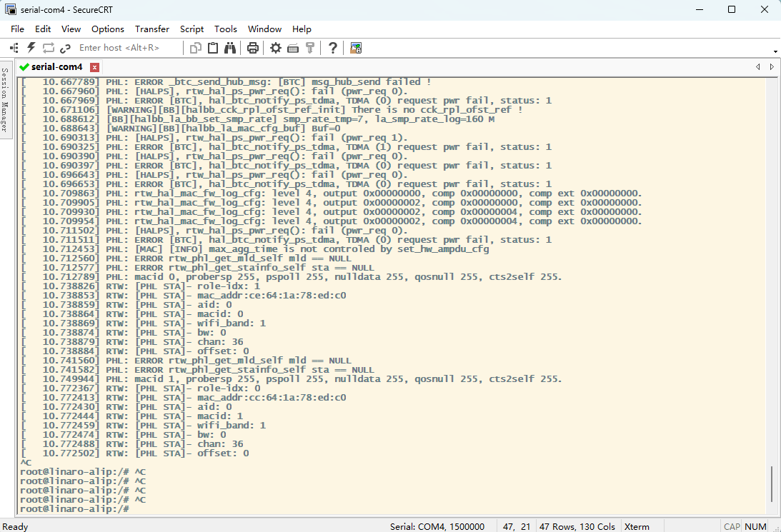781x532 pixels.
Task: Click log line 'role-idx: 0'
Action: (x=229, y=388)
